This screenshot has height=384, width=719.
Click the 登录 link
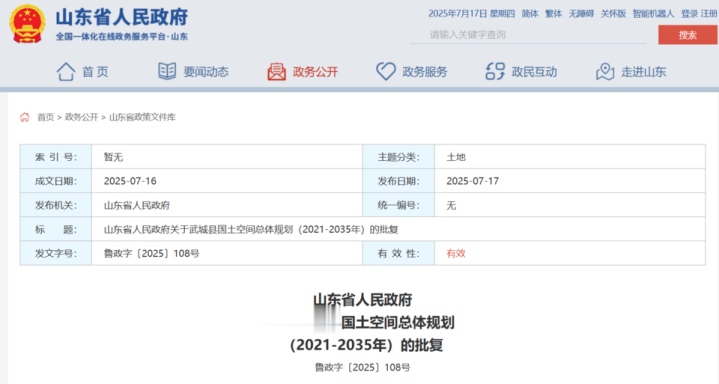point(689,14)
